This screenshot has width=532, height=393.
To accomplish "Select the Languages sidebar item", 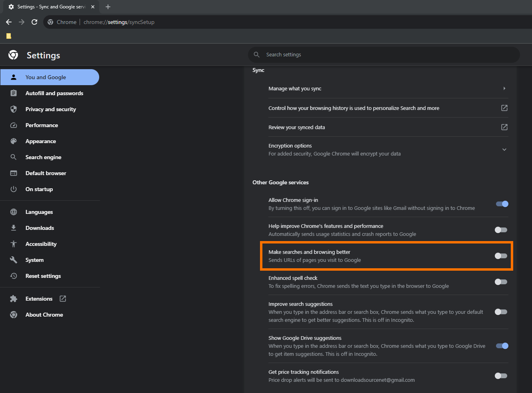I will pyautogui.click(x=50, y=212).
